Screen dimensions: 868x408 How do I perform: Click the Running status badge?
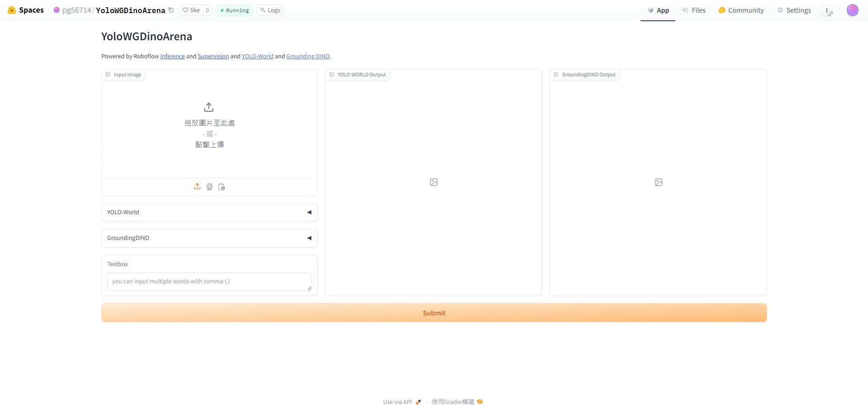pyautogui.click(x=234, y=10)
